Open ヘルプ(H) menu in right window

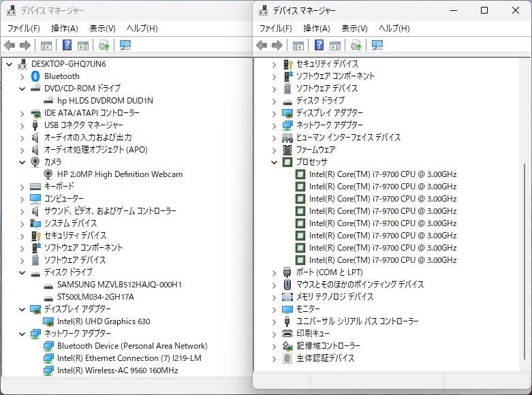click(394, 28)
